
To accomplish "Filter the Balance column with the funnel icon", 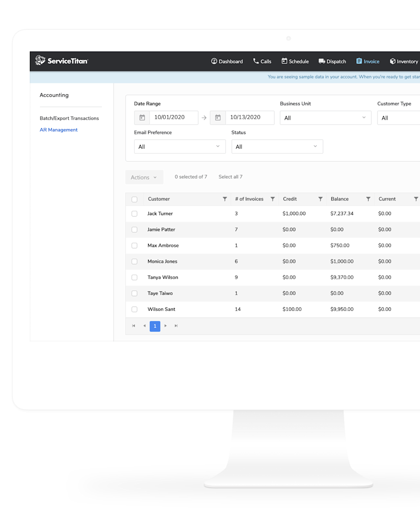I will [x=368, y=199].
